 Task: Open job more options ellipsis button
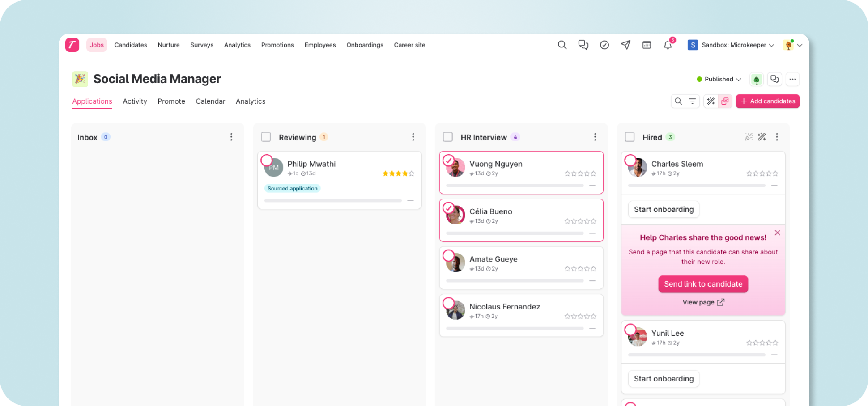(x=792, y=79)
